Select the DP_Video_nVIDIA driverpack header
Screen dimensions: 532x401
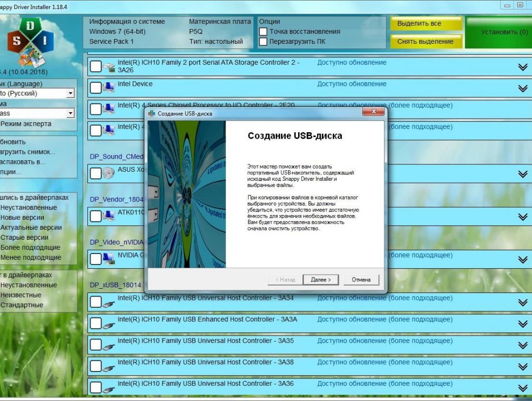click(117, 242)
